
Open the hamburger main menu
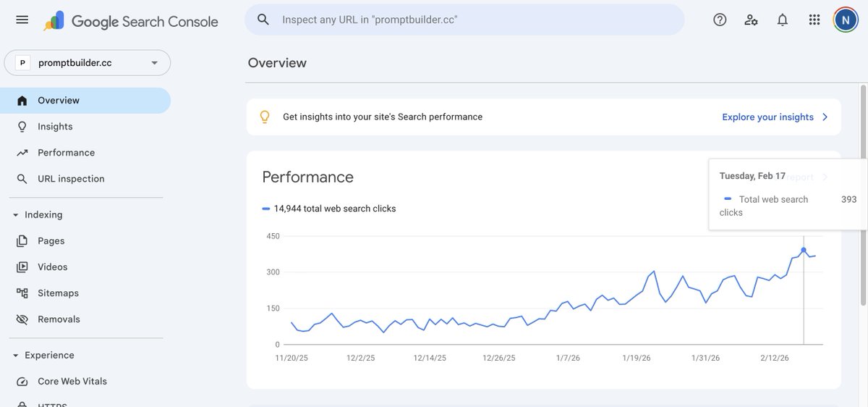[22, 20]
